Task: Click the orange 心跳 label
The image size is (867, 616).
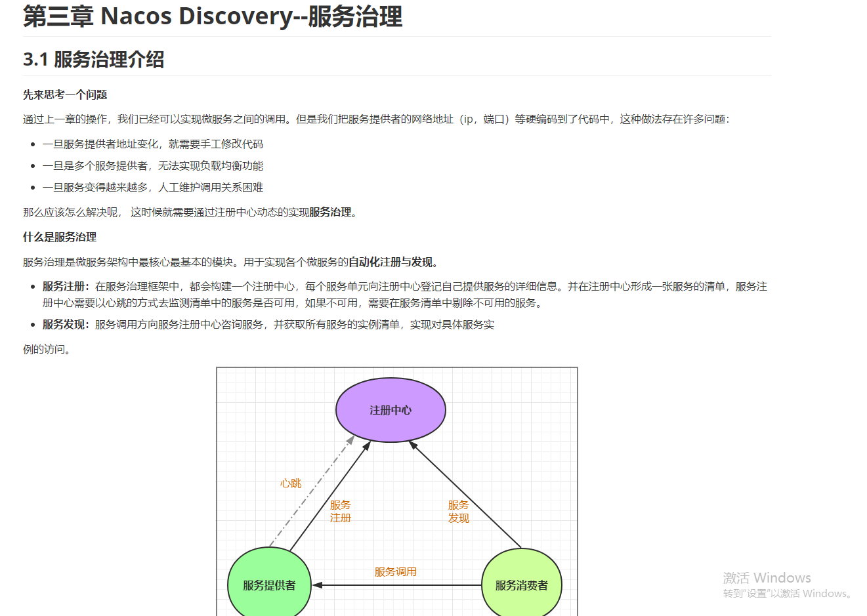Action: pos(291,483)
